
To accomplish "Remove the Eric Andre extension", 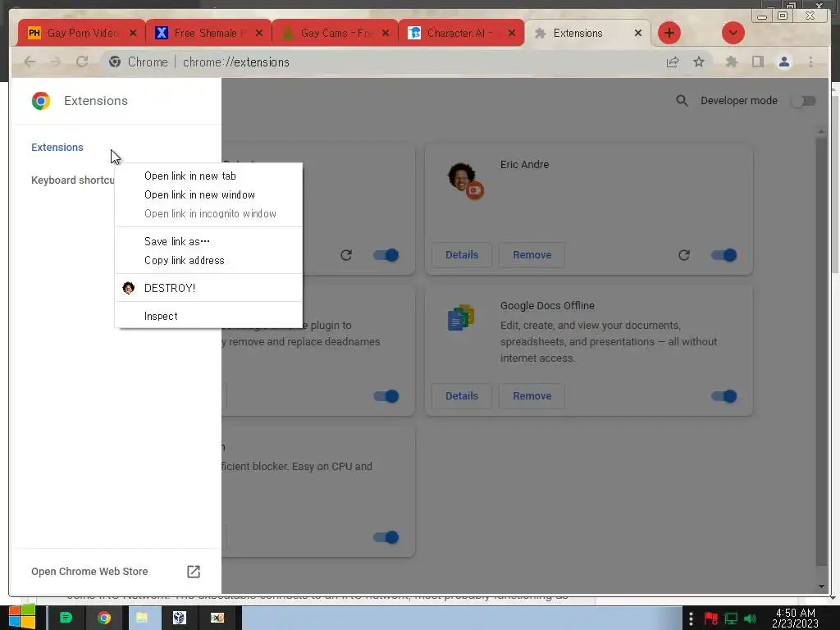I will tap(532, 255).
